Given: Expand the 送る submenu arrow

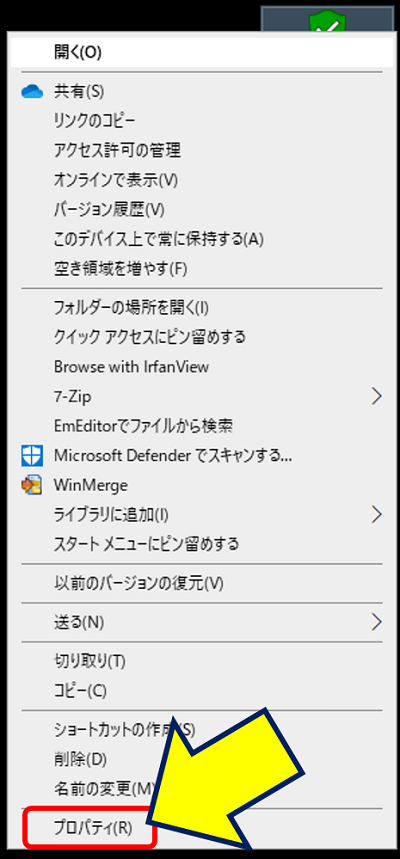Looking at the screenshot, I should [x=376, y=622].
